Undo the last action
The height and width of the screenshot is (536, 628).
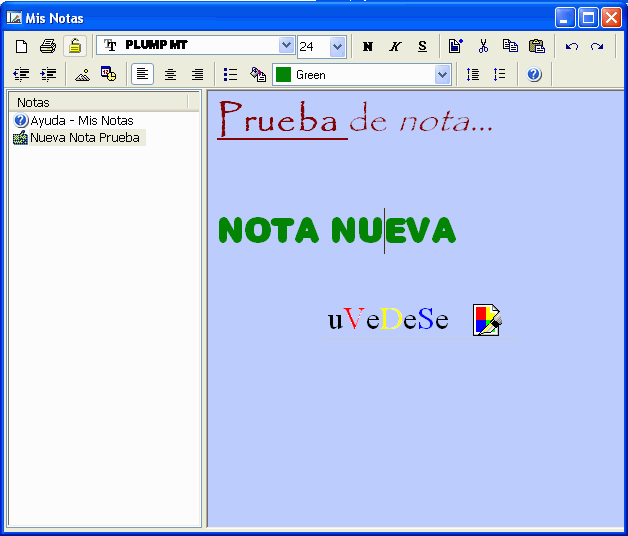572,46
